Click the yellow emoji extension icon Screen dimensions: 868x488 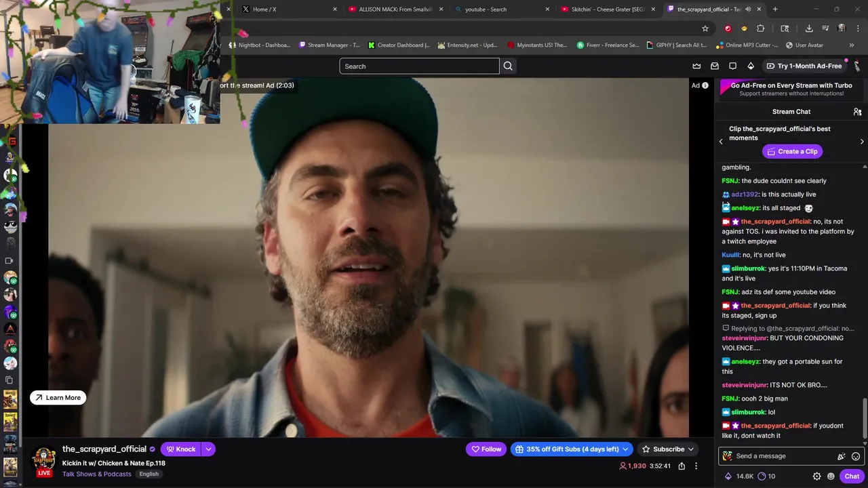744,28
